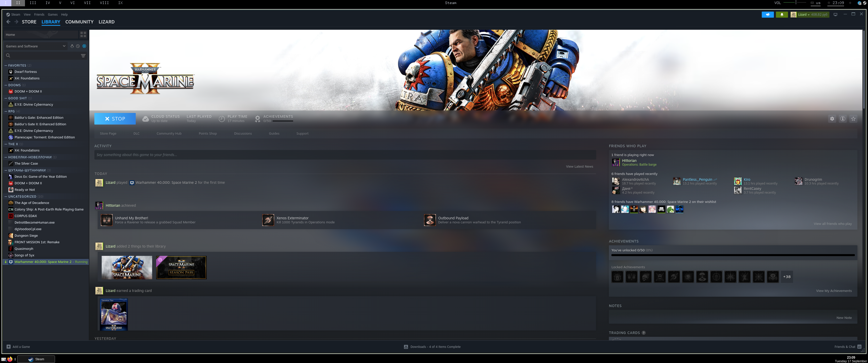Screen dimensions: 868x363
Task: Open advanced filter options beside search
Action: 83,55
